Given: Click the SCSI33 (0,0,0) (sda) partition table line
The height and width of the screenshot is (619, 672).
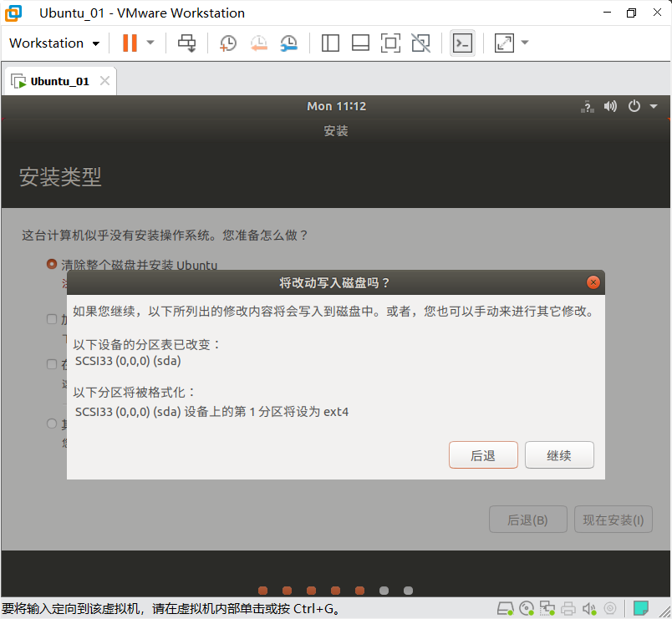Looking at the screenshot, I should click(128, 361).
